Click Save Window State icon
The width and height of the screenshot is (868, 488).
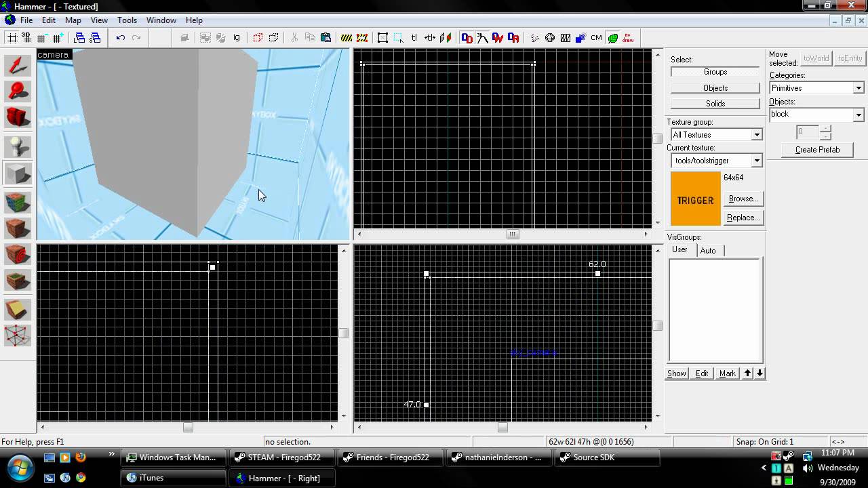pyautogui.click(x=95, y=38)
